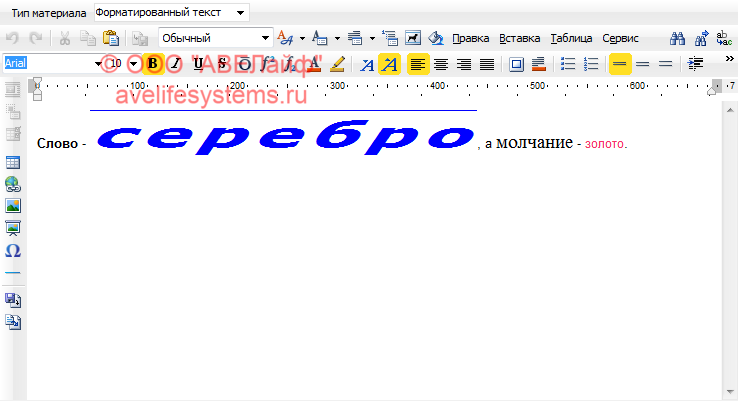Click the font color button

[314, 64]
